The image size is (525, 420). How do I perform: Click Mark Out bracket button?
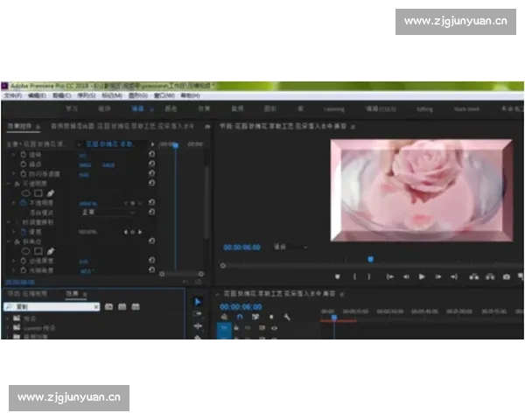pos(369,276)
